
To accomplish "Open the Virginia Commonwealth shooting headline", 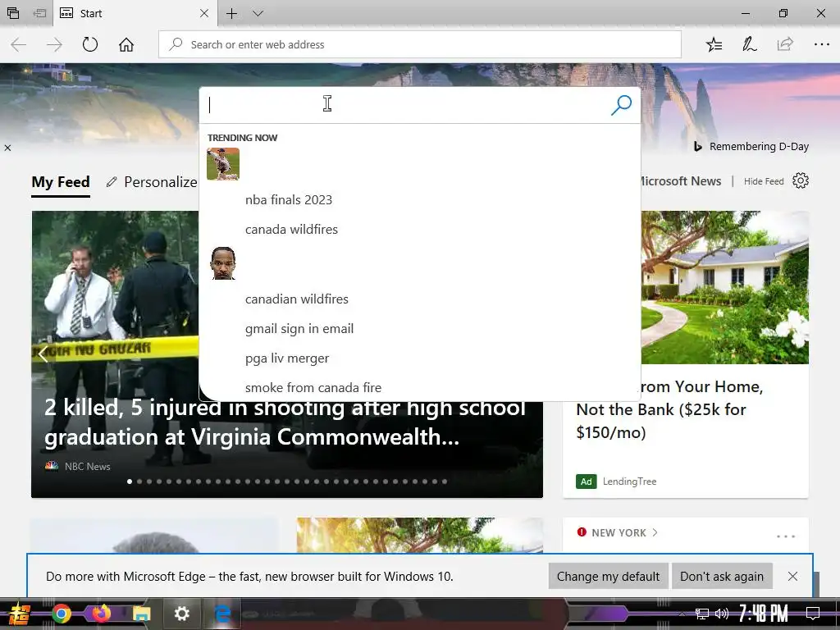I will tap(285, 422).
